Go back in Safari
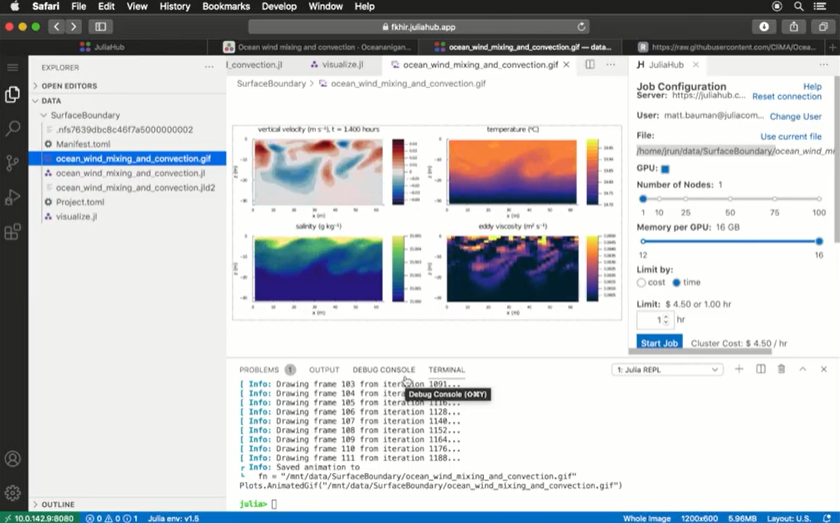 pyautogui.click(x=56, y=26)
